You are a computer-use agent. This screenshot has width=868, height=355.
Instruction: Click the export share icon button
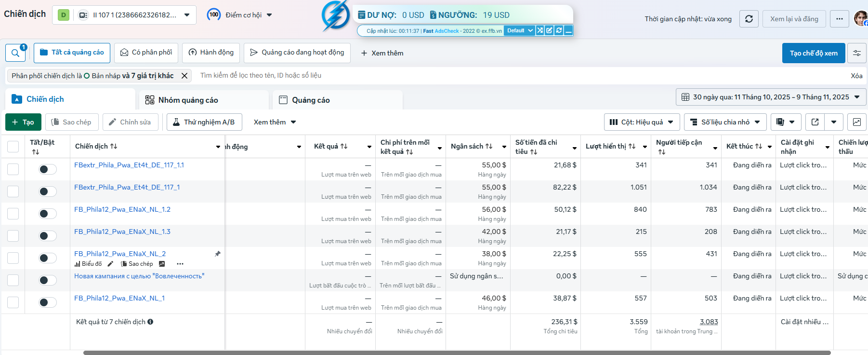(x=815, y=122)
